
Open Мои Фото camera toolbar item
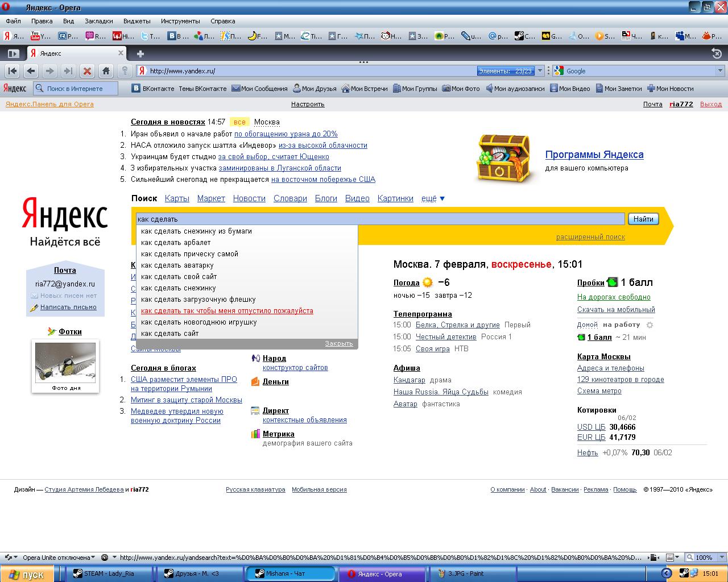click(x=461, y=88)
